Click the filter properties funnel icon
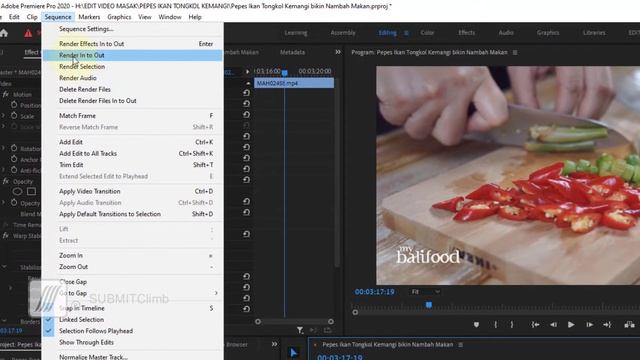This screenshot has height=360, width=640. pyautogui.click(x=300, y=330)
